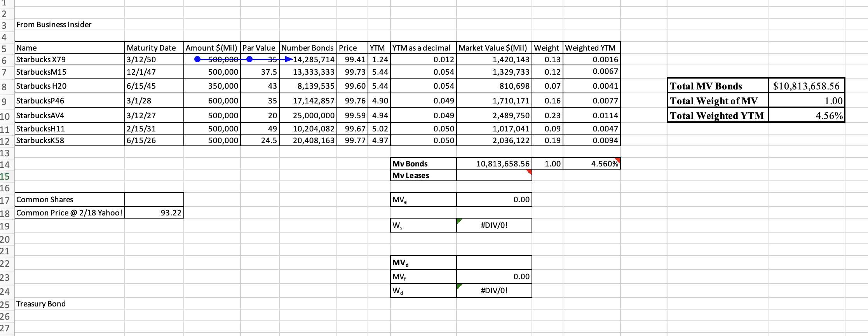This screenshot has width=868, height=336.
Task: Select the Common Price @ 2/18 Yahoo! cell
Action: [70, 213]
